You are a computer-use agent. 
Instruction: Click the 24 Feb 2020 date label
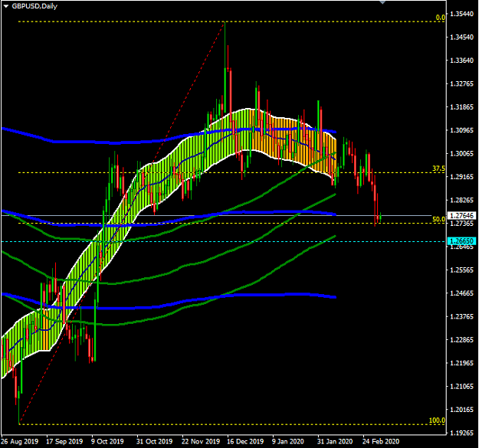point(381,441)
